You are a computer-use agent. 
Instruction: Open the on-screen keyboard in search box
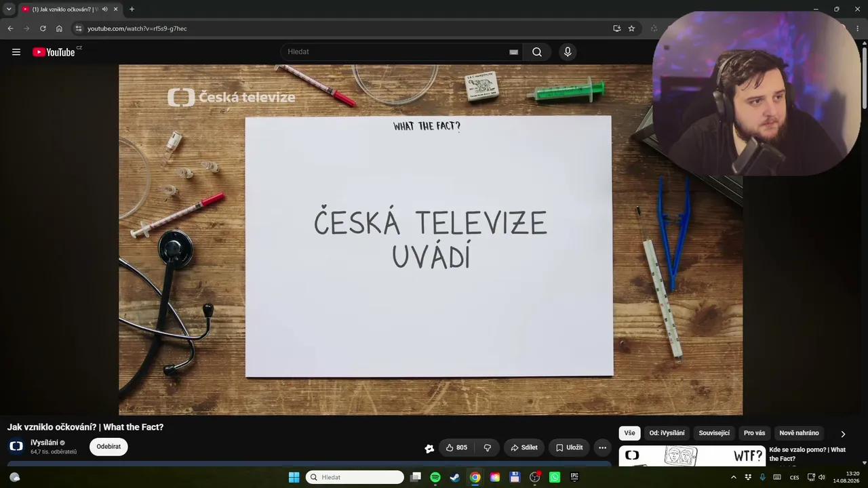click(514, 52)
